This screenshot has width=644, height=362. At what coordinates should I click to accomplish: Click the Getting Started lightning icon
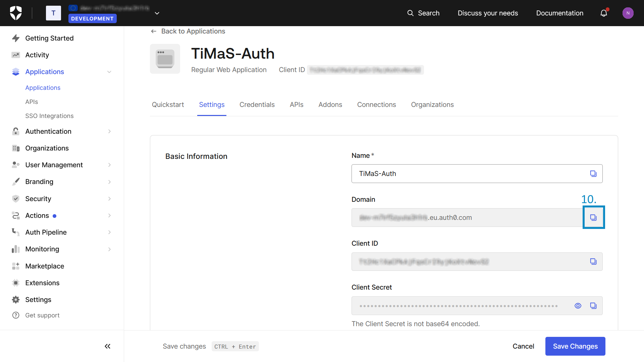[16, 38]
